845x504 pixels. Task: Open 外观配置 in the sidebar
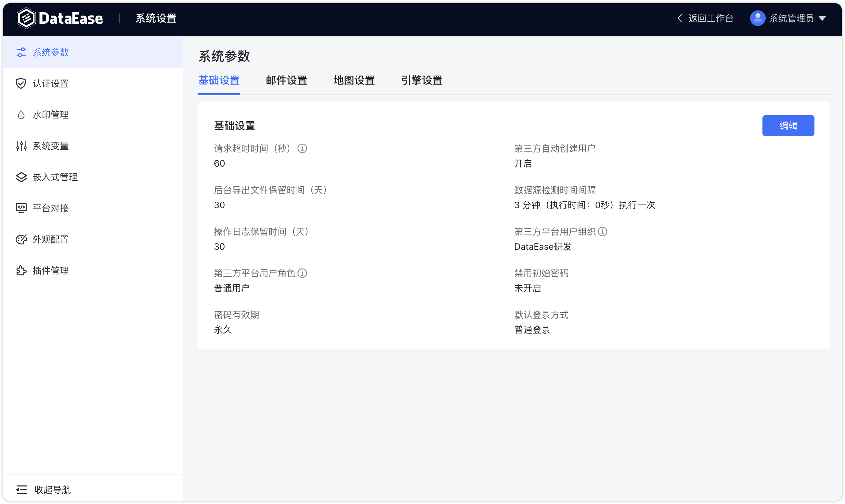point(93,239)
